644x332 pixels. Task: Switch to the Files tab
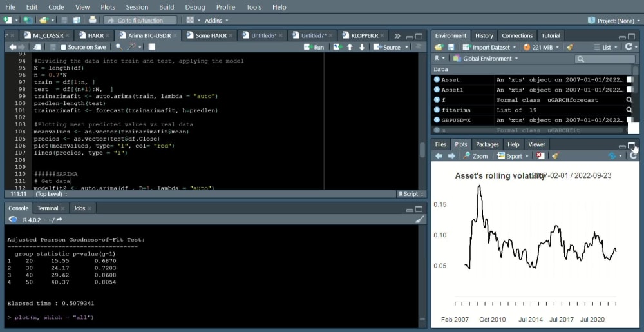pos(440,144)
